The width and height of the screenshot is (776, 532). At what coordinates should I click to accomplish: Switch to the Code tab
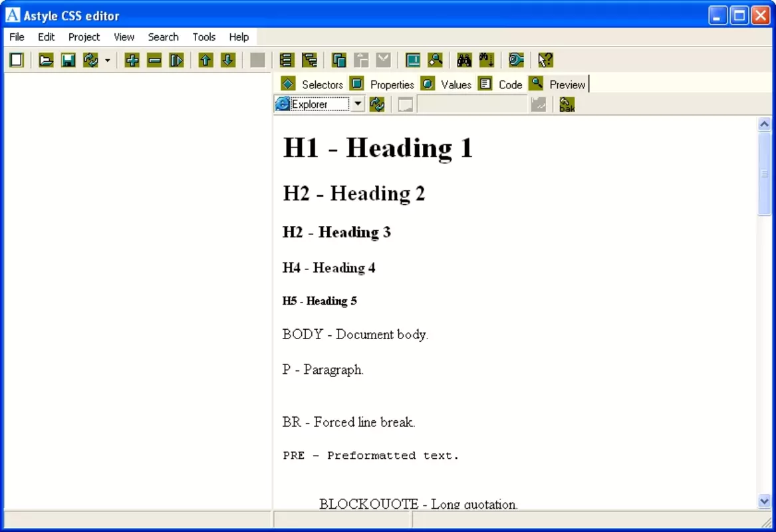coord(500,84)
